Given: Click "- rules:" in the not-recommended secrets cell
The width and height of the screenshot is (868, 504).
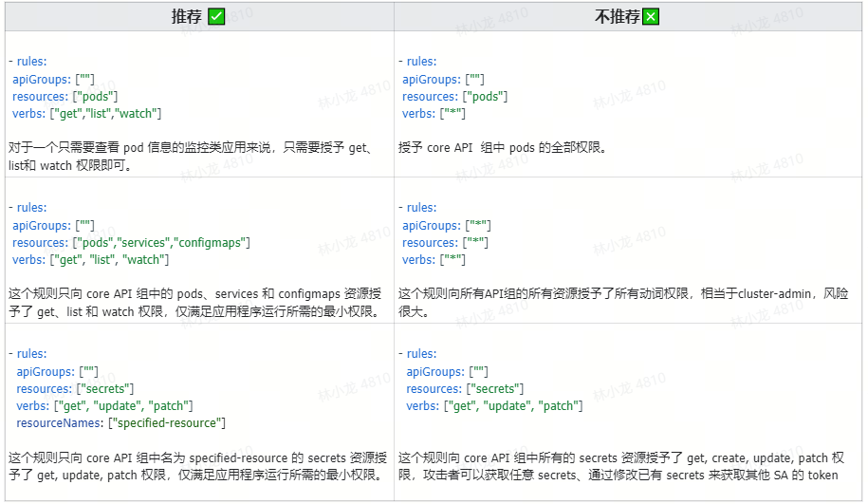Looking at the screenshot, I should coord(417,354).
